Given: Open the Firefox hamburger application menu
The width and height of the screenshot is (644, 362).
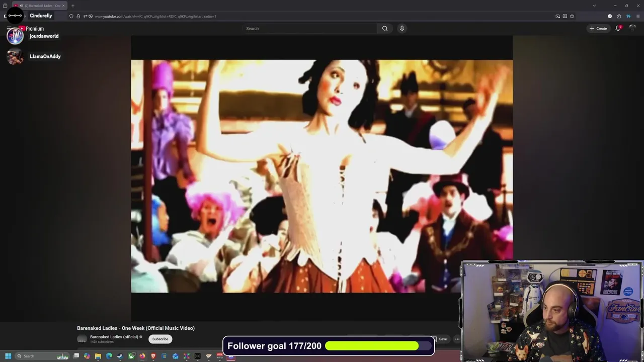Looking at the screenshot, I should coord(638,16).
